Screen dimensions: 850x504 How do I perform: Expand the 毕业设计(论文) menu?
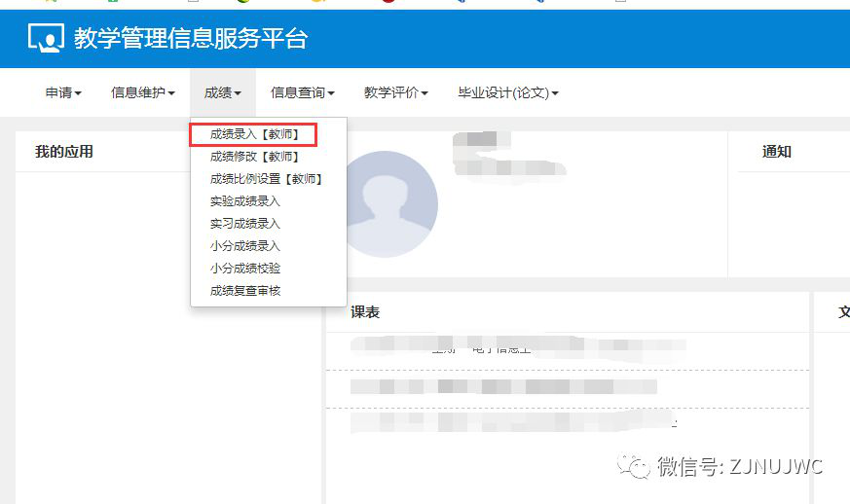pyautogui.click(x=508, y=92)
